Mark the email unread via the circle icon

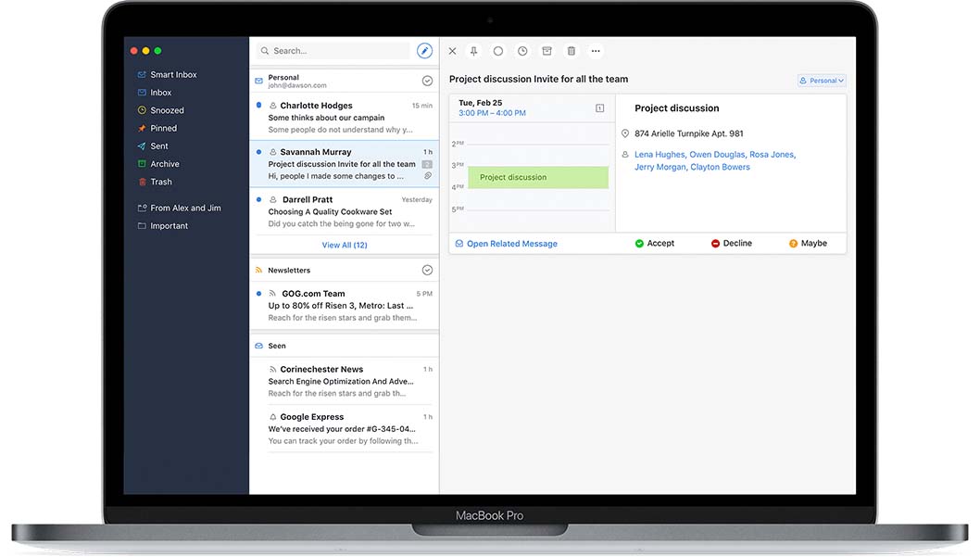click(497, 51)
